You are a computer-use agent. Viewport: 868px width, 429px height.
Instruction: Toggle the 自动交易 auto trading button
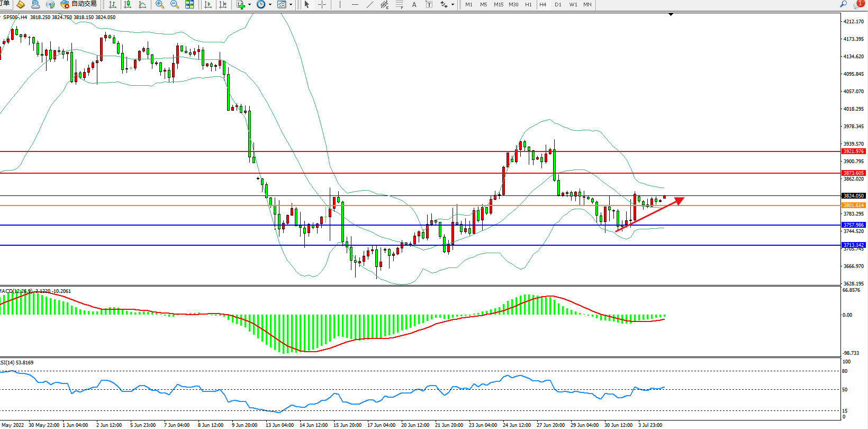coord(79,4)
